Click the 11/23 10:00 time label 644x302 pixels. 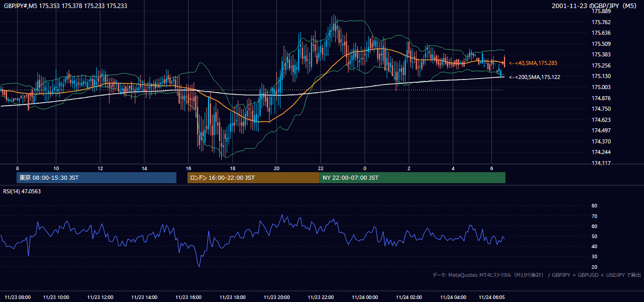click(56, 297)
